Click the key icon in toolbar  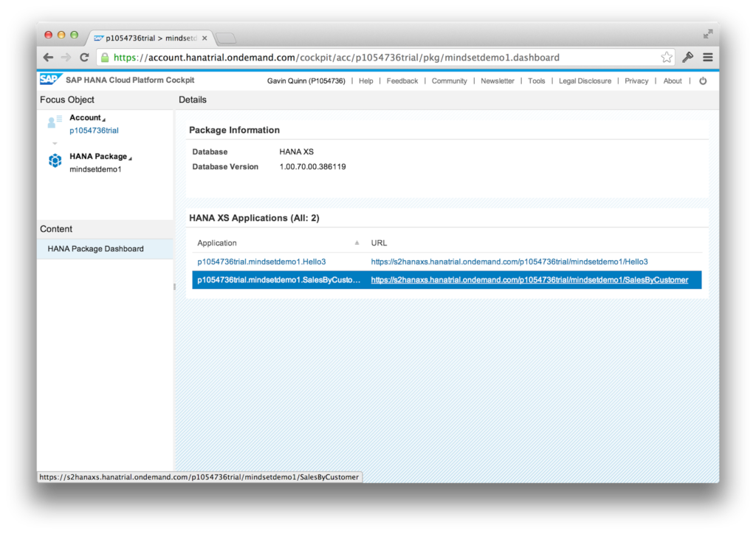pyautogui.click(x=688, y=57)
